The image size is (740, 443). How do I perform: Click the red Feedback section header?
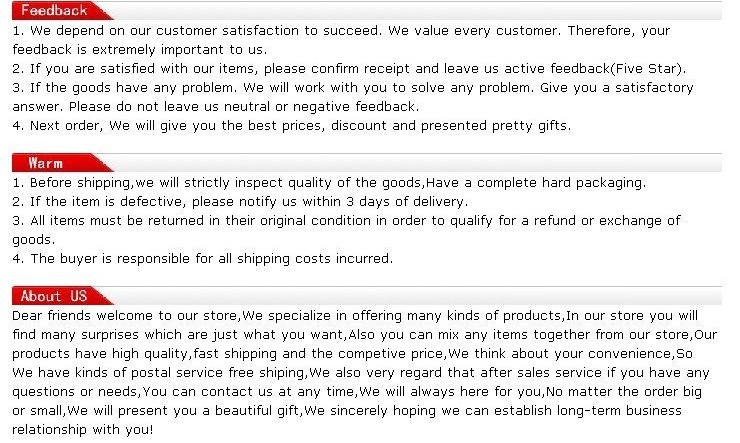click(x=60, y=10)
